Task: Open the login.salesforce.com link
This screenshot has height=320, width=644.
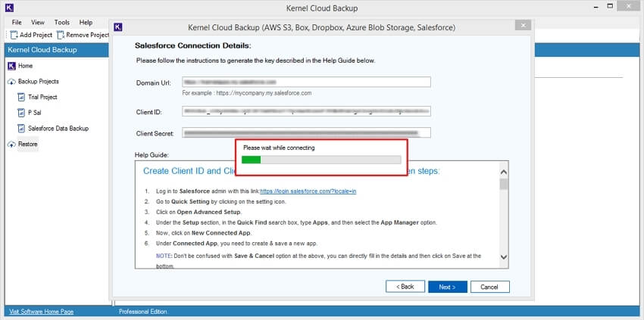Action: point(308,191)
